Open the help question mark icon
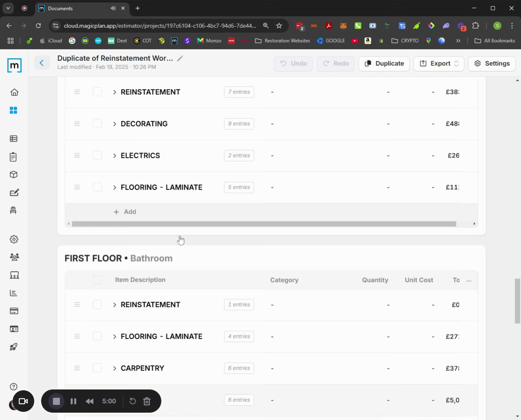Viewport: 521px width, 420px height. coord(13,387)
